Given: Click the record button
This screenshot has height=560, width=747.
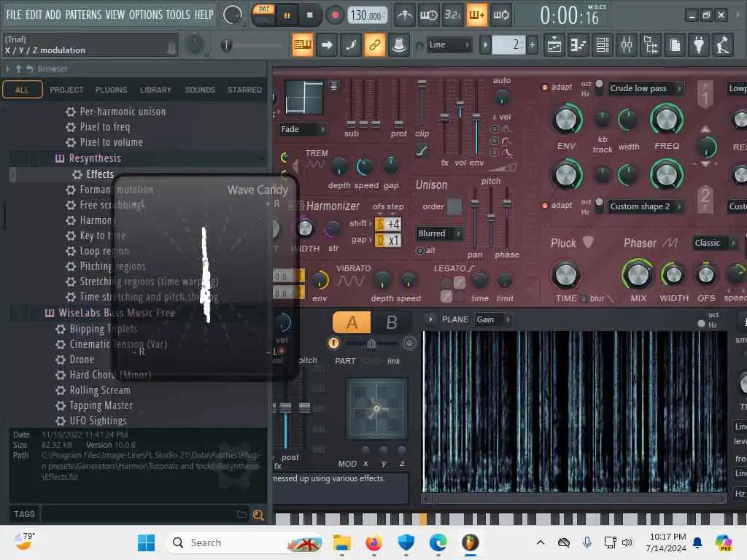Looking at the screenshot, I should click(335, 15).
